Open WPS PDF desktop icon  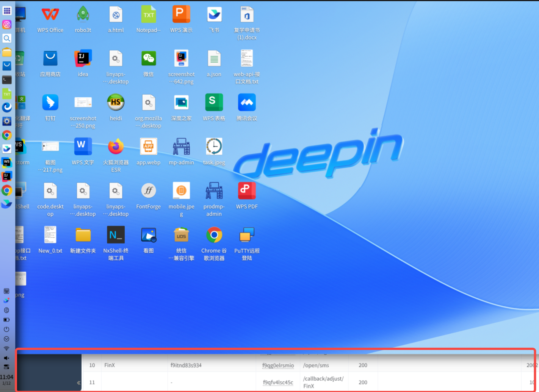247,196
